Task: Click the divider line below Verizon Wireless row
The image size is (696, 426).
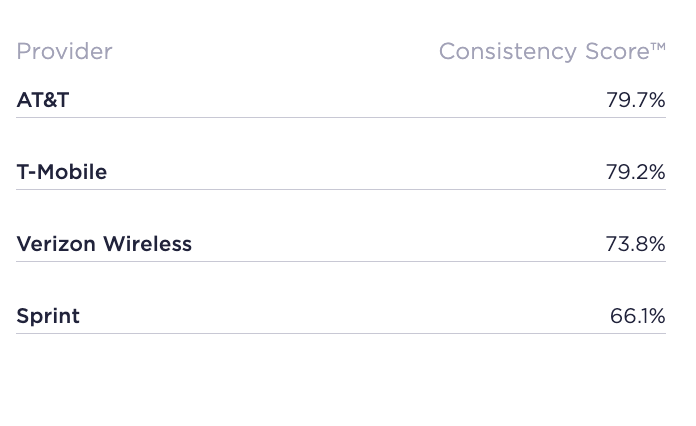Action: (x=340, y=261)
